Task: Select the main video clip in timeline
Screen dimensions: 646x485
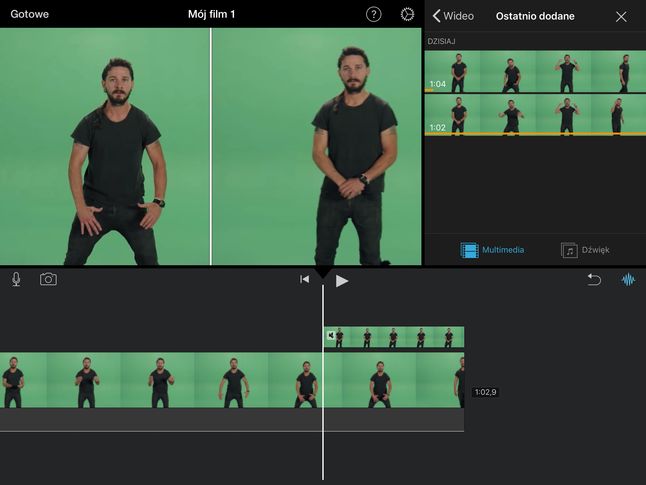Action: (x=232, y=380)
